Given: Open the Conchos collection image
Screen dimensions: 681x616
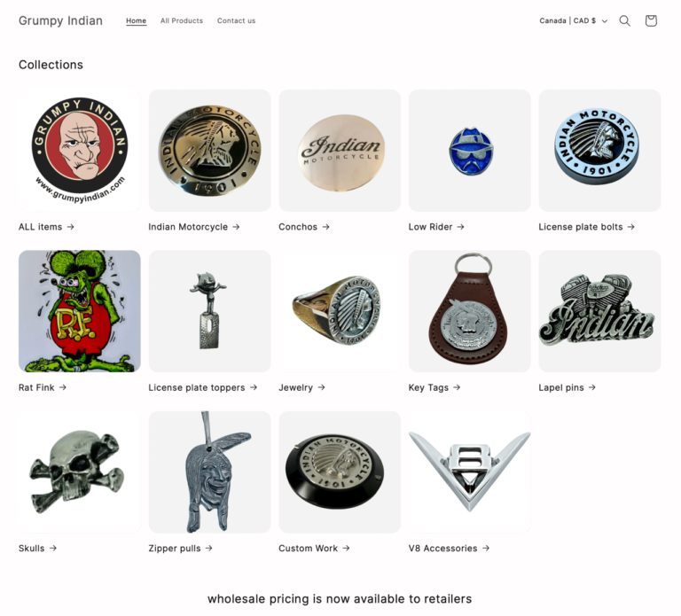Looking at the screenshot, I should point(340,151).
